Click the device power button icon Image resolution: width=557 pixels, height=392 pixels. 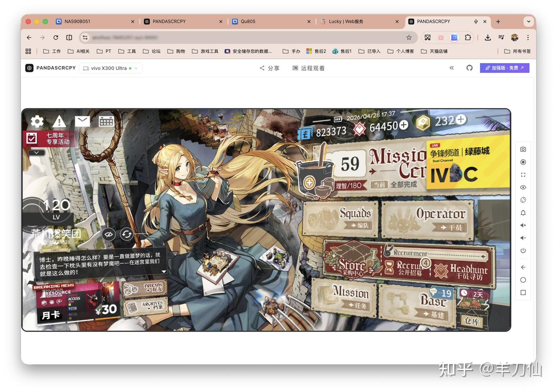tap(523, 251)
